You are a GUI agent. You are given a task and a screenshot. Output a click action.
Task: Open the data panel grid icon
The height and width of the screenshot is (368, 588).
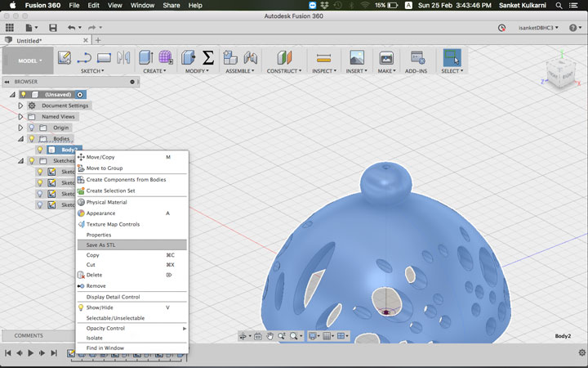(x=10, y=28)
